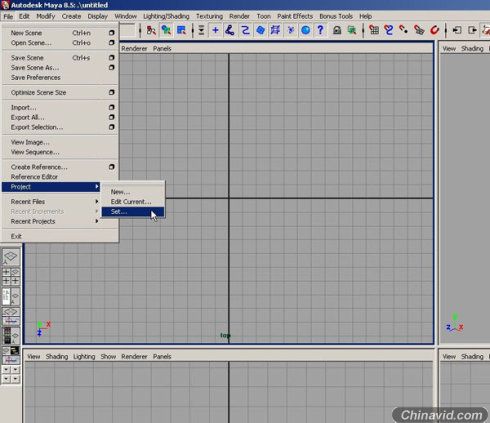Open Shading menu in top-right panel
The width and height of the screenshot is (490, 423).
[472, 49]
